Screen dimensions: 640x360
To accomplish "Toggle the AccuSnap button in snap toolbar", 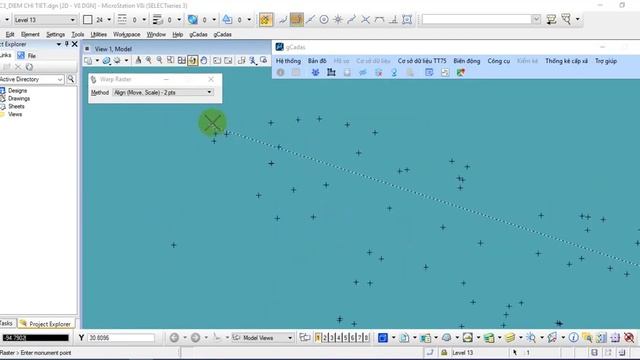I will (x=266, y=20).
